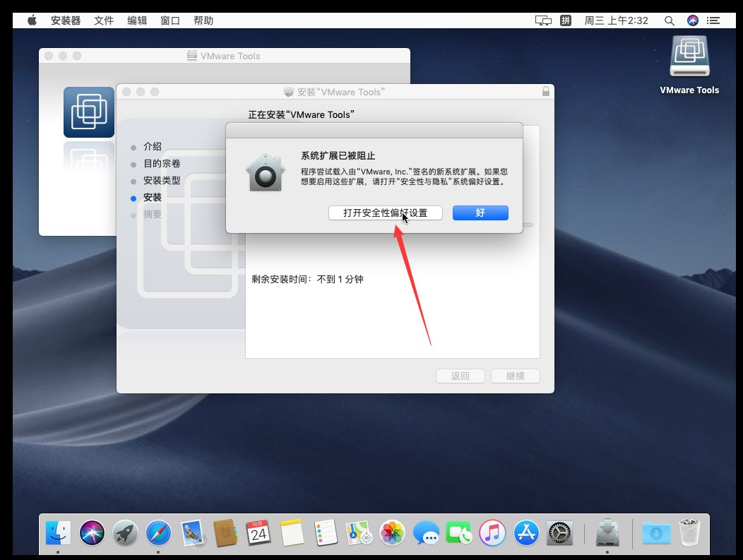
Task: Click the 继续 button
Action: coord(516,376)
